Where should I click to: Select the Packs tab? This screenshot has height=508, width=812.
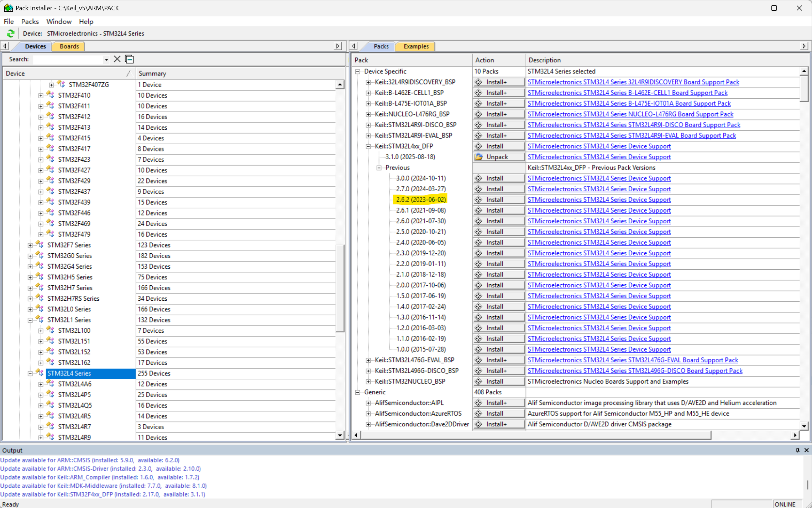381,46
